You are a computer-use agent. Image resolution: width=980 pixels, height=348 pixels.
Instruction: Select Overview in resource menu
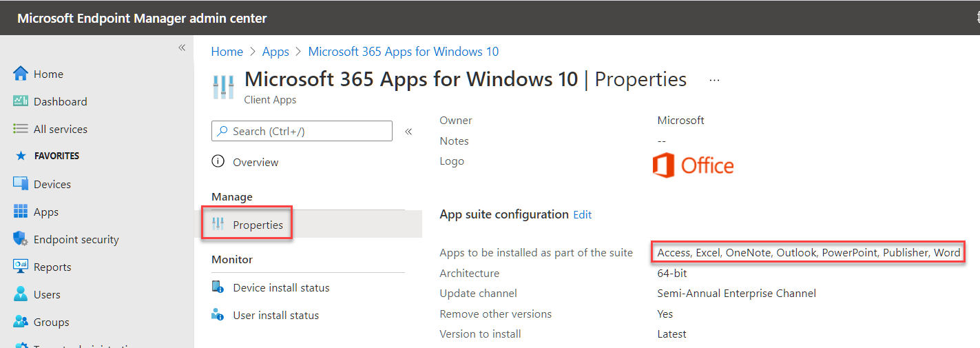pyautogui.click(x=256, y=162)
